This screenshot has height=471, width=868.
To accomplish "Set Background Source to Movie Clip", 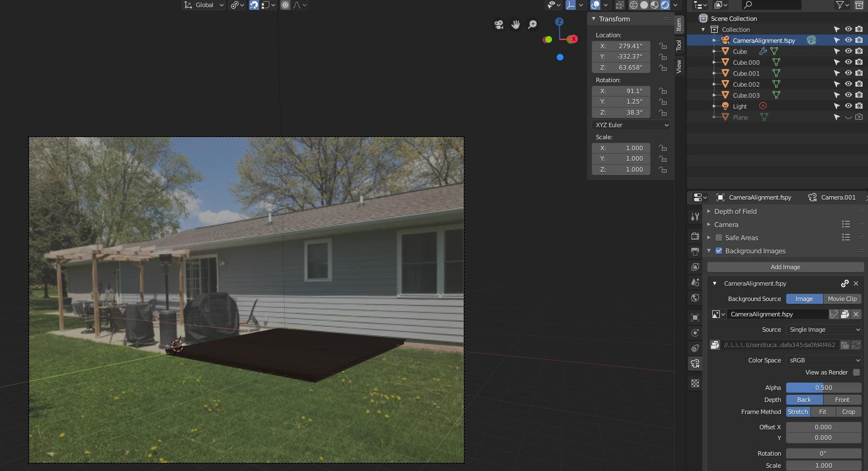I will click(x=842, y=299).
